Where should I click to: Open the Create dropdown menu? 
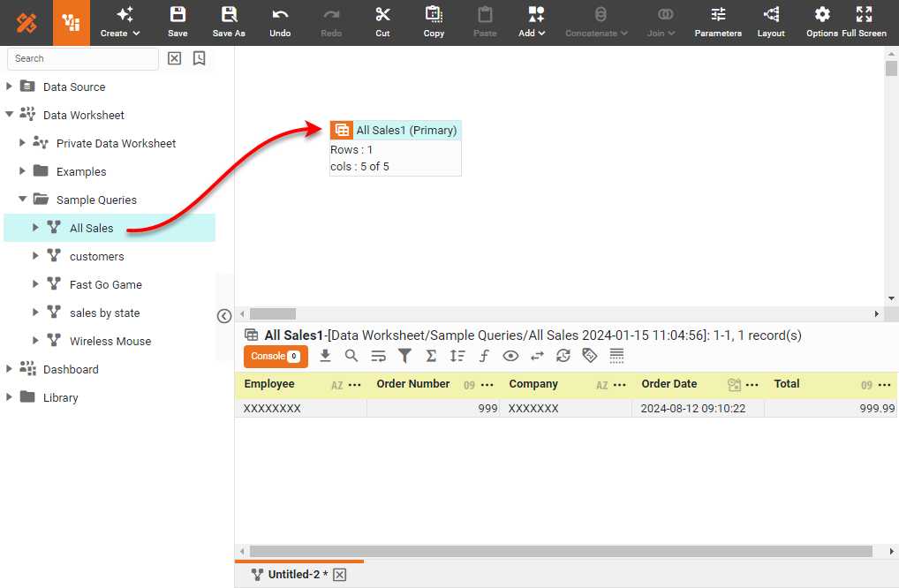(x=120, y=22)
